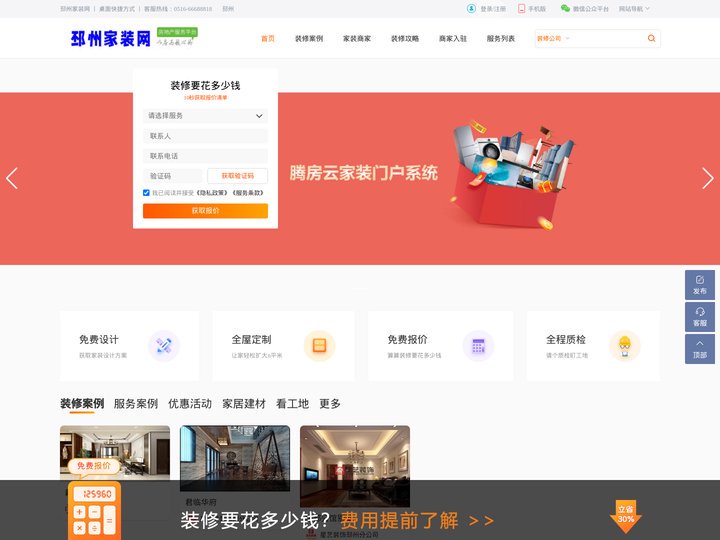Image resolution: width=720 pixels, height=540 pixels.
Task: Select the 更多 content tab
Action: [330, 404]
